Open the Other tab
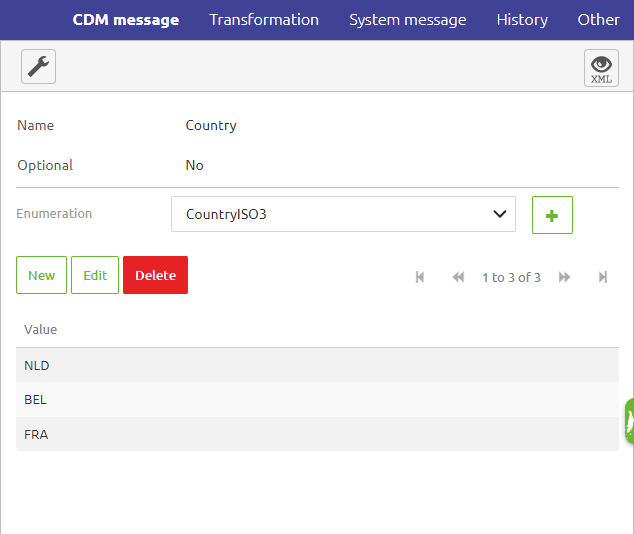This screenshot has height=534, width=634. click(x=598, y=20)
